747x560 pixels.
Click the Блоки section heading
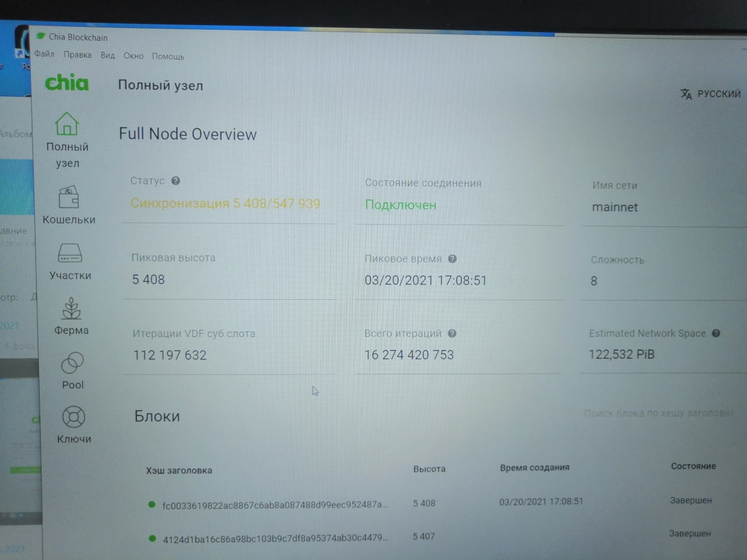coord(157,416)
